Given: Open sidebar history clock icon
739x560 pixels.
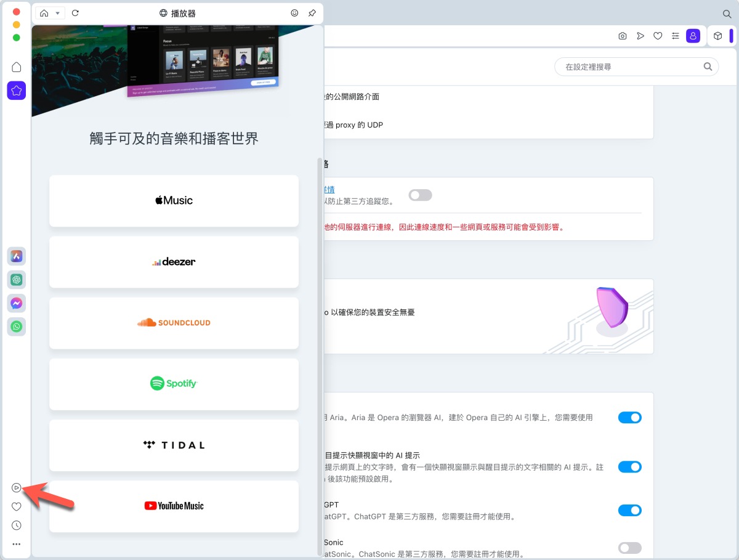Looking at the screenshot, I should [17, 526].
